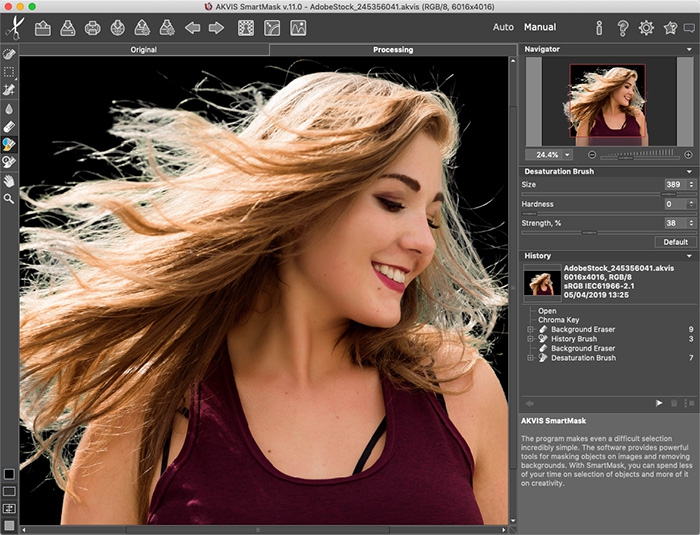
Task: Click the AKVIS scissors logo icon
Action: point(15,28)
